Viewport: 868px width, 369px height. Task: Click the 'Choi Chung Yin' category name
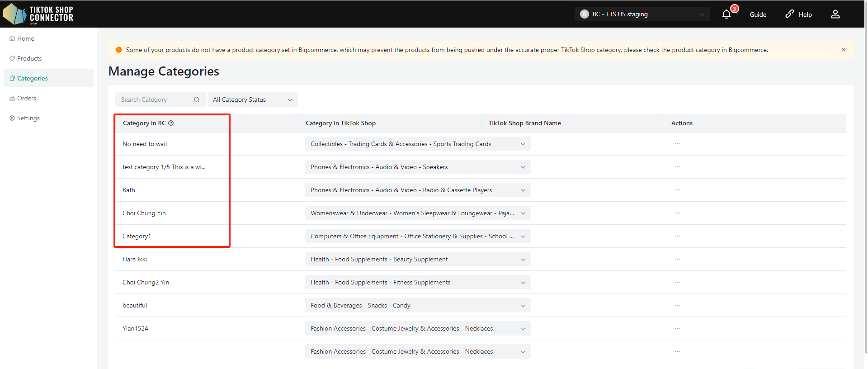[x=144, y=213]
